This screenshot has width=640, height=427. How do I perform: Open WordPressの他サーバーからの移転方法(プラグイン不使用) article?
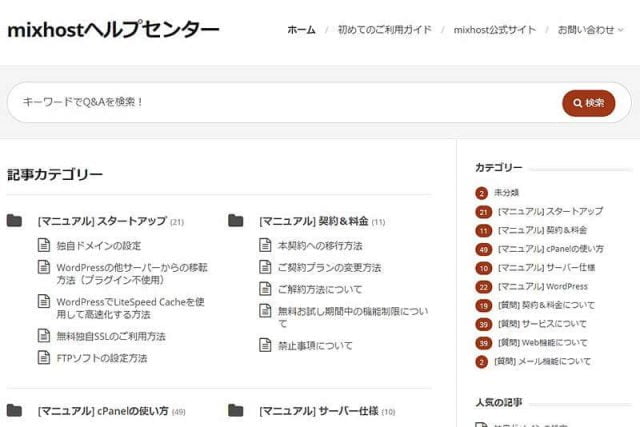(132, 274)
